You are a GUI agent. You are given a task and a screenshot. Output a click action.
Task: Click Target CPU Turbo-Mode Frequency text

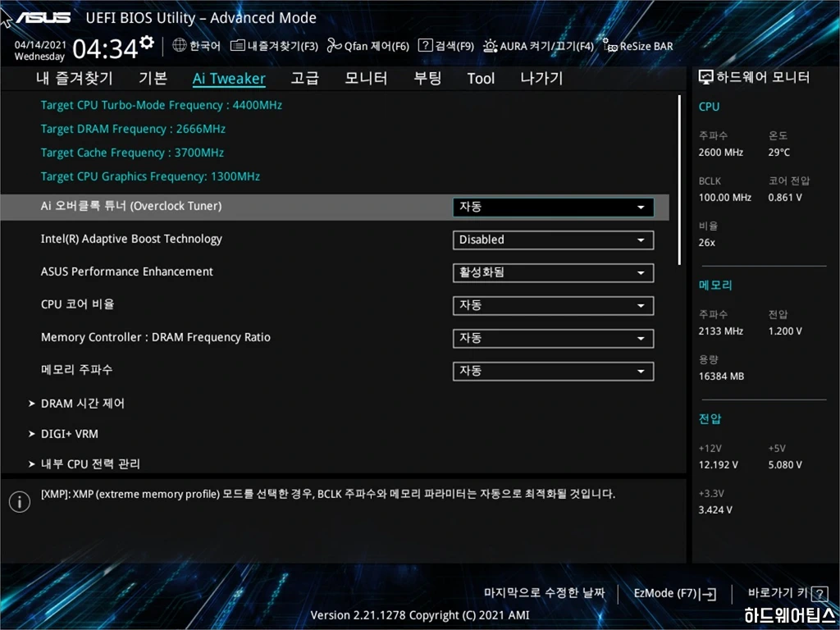(162, 105)
